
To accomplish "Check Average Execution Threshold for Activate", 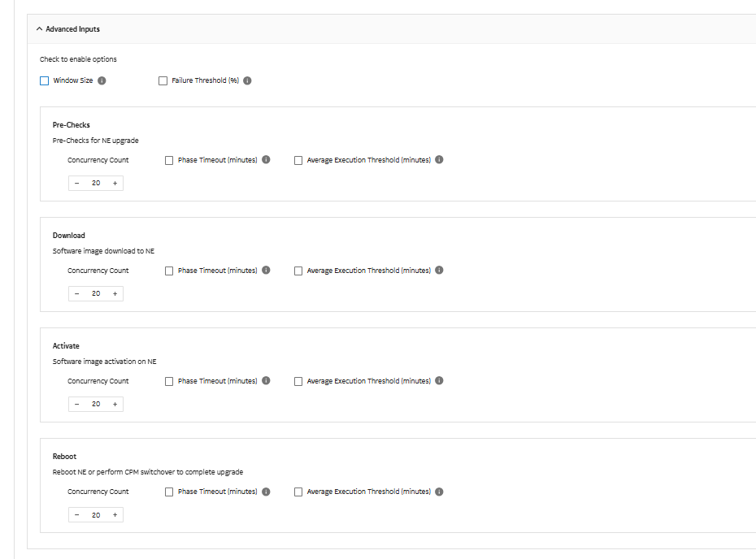I will tap(298, 381).
